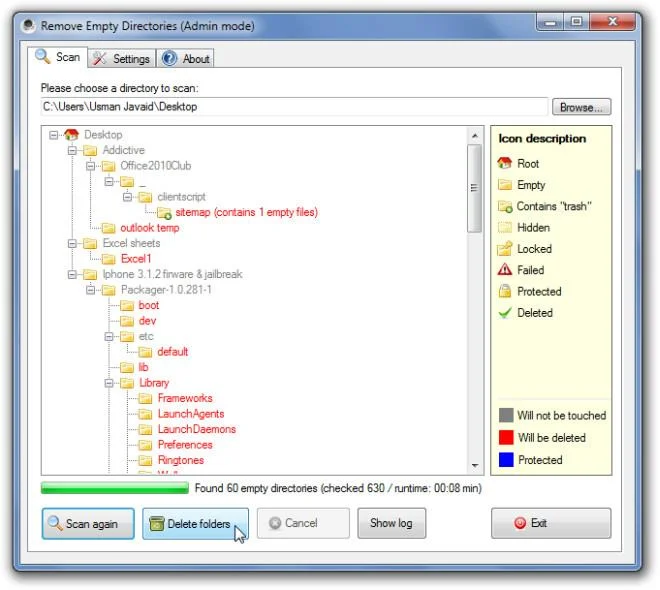
Task: Click the LaunchAgents folder icon
Action: tap(145, 414)
